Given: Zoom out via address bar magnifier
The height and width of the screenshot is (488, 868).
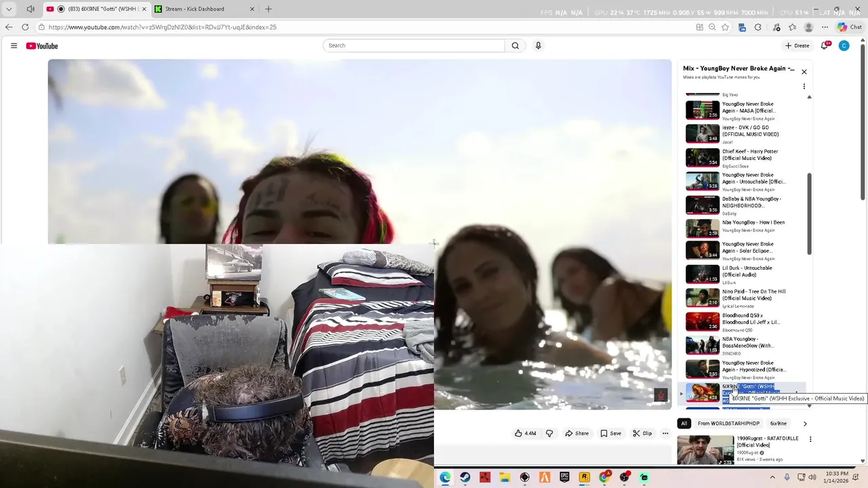Looking at the screenshot, I should tap(712, 27).
